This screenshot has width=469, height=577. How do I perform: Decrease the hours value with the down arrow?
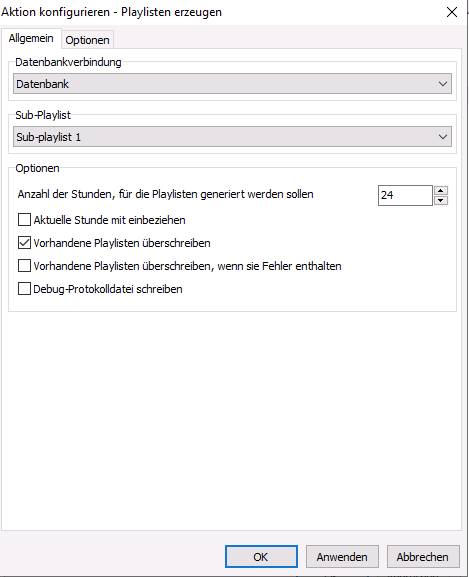coord(441,200)
